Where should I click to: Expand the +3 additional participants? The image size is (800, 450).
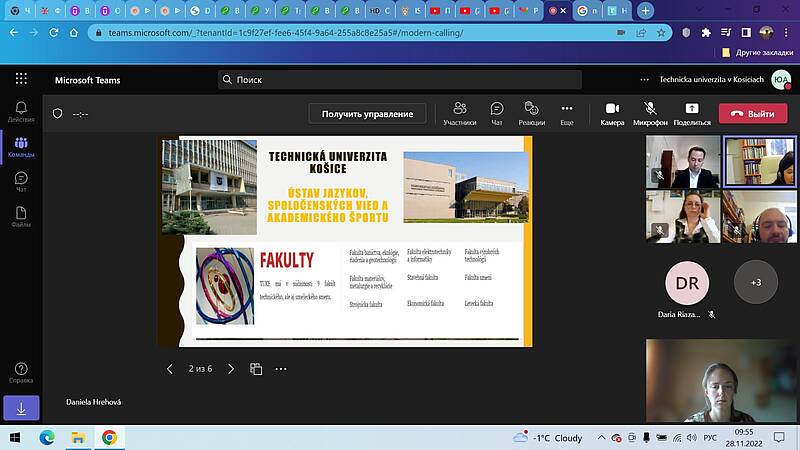pos(756,283)
